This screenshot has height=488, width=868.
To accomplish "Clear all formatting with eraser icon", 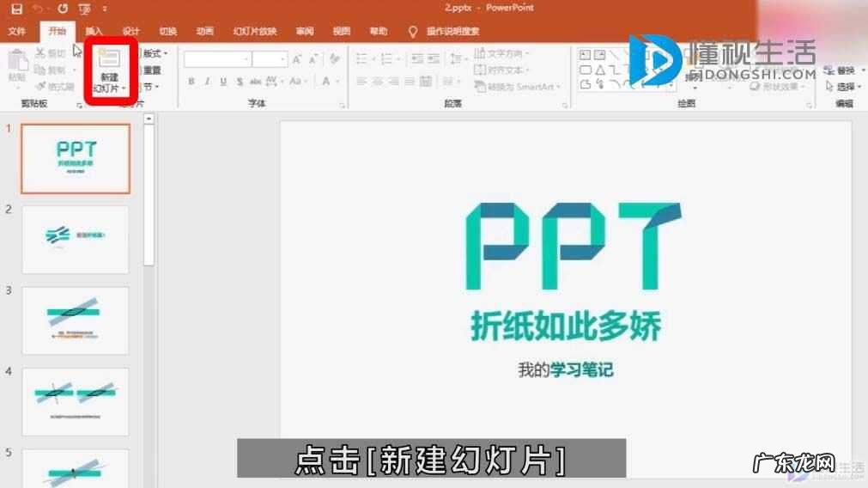I will (x=334, y=58).
